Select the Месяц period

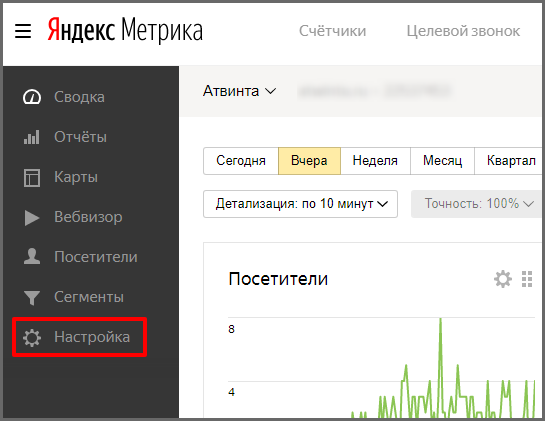coord(442,161)
